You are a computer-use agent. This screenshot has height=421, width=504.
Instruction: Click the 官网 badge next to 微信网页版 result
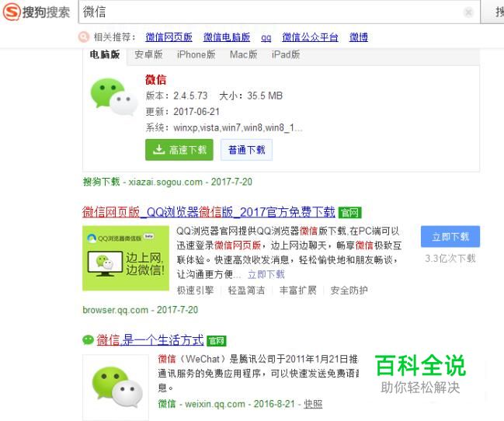pyautogui.click(x=350, y=213)
